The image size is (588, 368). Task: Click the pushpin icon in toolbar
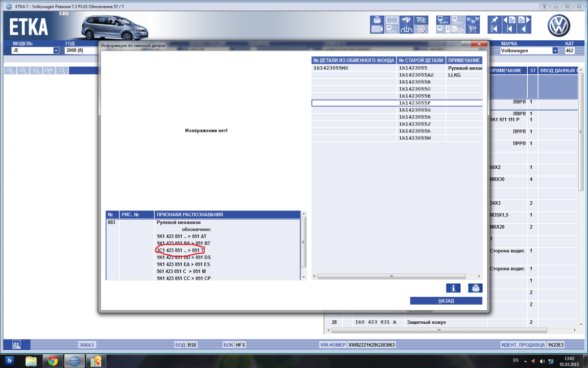click(x=494, y=20)
